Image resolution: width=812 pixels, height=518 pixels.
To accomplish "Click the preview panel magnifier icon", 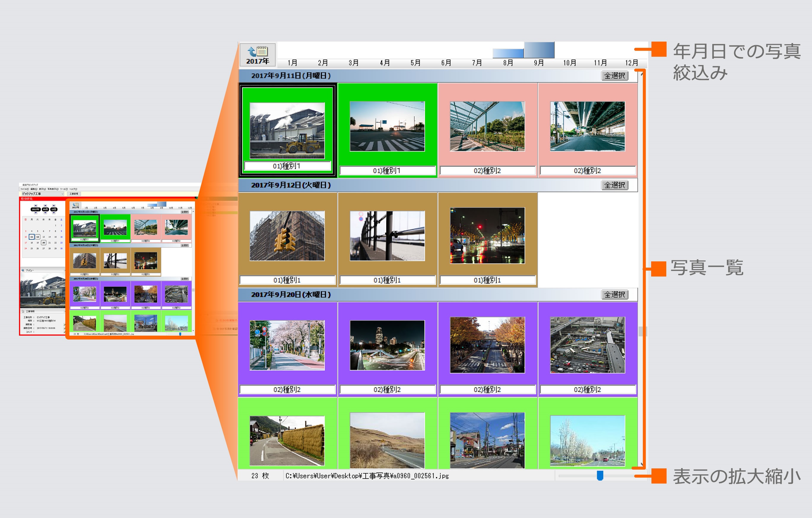I will pyautogui.click(x=23, y=270).
